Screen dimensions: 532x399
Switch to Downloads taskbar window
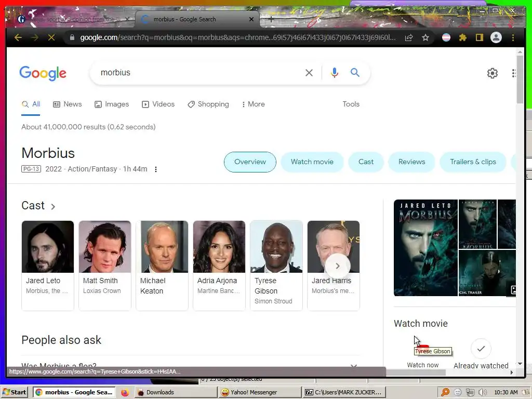click(176, 392)
